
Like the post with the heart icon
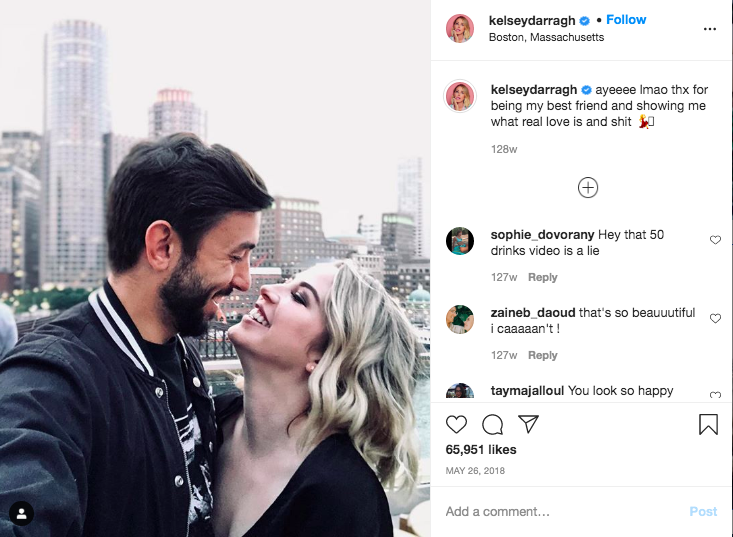click(x=456, y=424)
